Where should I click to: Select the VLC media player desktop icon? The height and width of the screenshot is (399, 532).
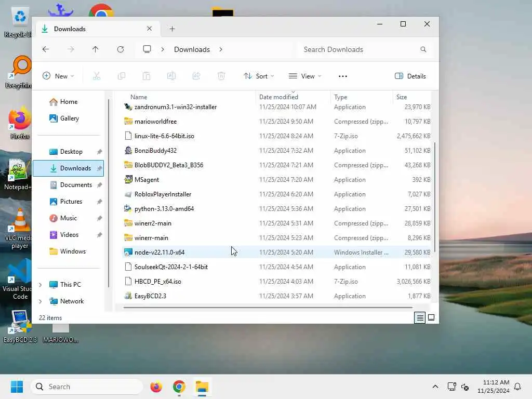coord(19,228)
